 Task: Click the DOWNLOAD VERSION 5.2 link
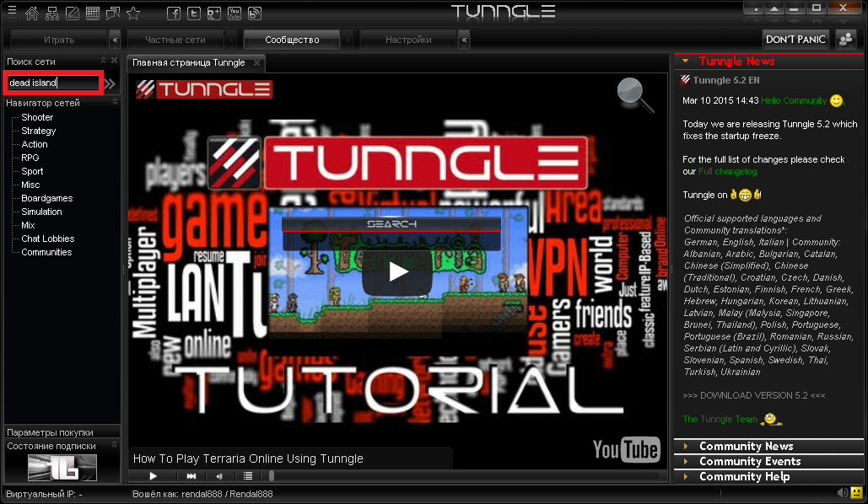pos(754,395)
